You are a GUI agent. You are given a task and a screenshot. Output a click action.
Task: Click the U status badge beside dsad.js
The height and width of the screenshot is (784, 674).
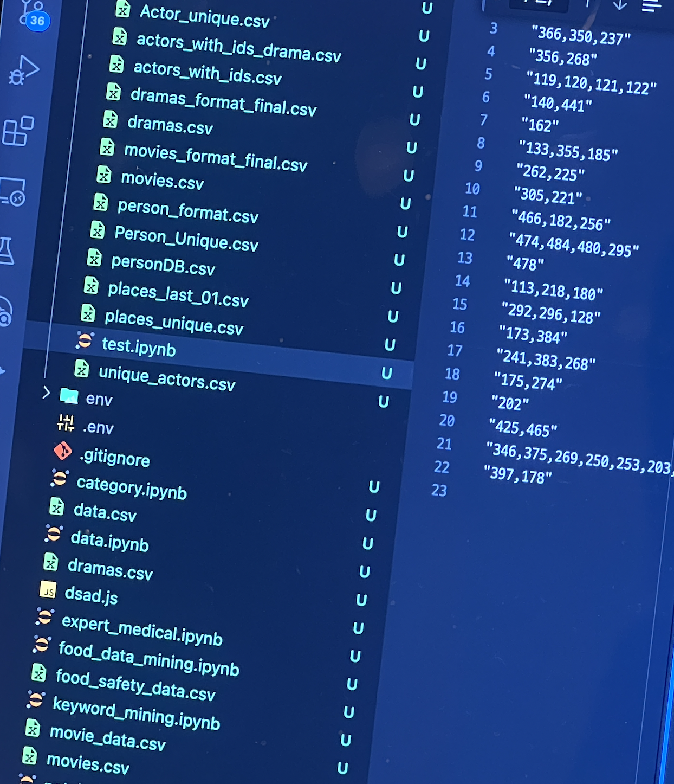361,600
